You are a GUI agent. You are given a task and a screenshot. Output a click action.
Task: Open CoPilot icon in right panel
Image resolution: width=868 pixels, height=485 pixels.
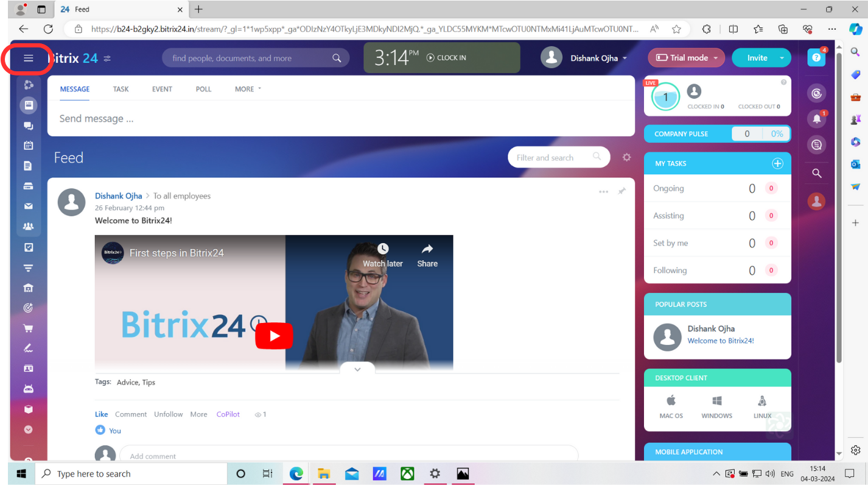pos(816,93)
